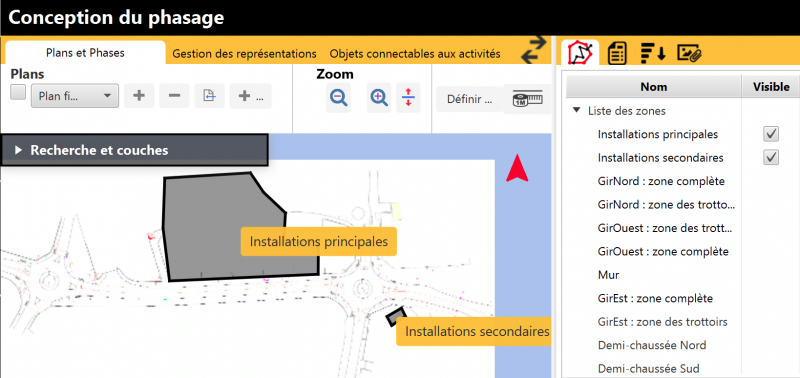This screenshot has height=378, width=800.
Task: Click the 1M measuring tape scale icon
Action: 527,98
